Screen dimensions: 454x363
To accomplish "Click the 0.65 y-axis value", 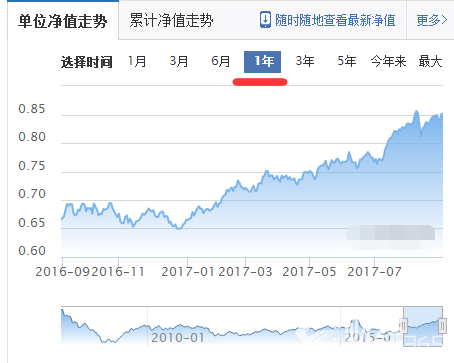I will (32, 222).
